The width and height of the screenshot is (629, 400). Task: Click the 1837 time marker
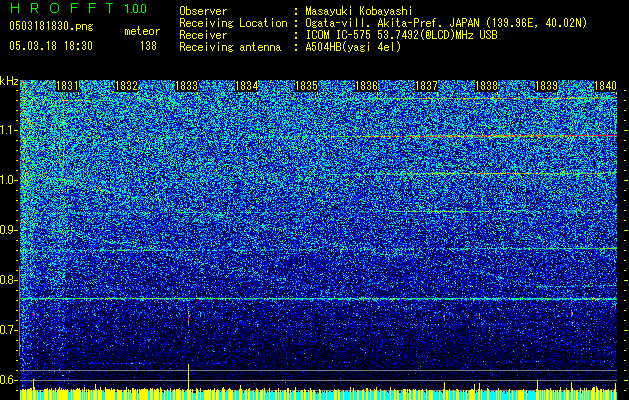pos(426,86)
